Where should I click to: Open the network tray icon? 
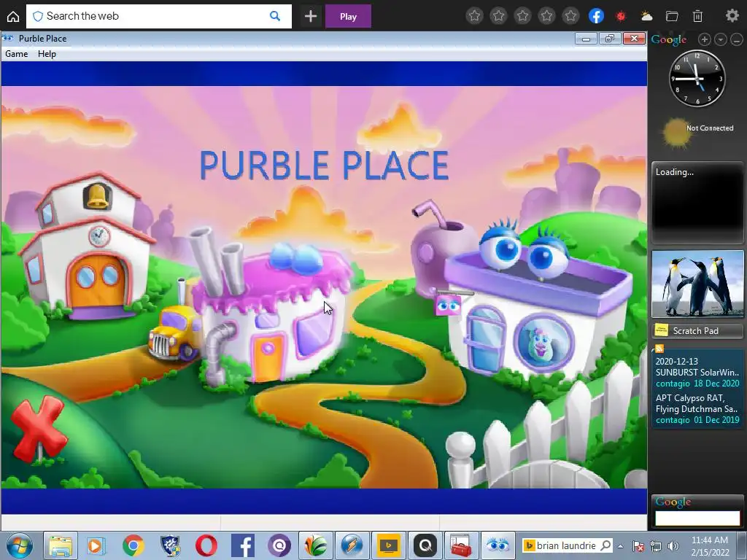pos(656,546)
